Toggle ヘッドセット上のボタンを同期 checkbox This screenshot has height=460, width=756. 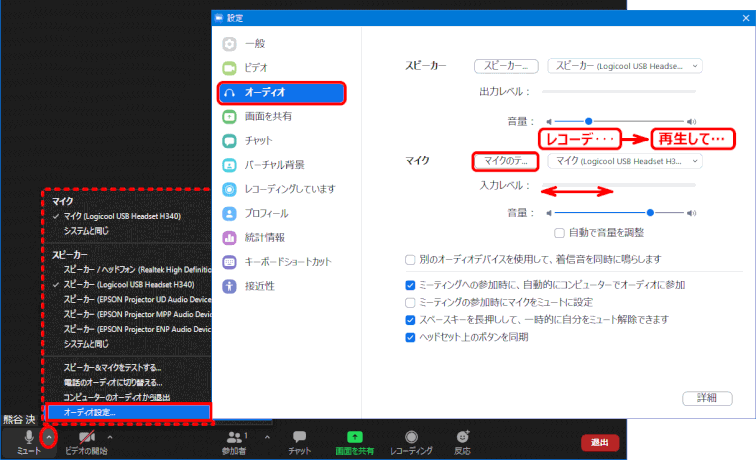pos(410,338)
